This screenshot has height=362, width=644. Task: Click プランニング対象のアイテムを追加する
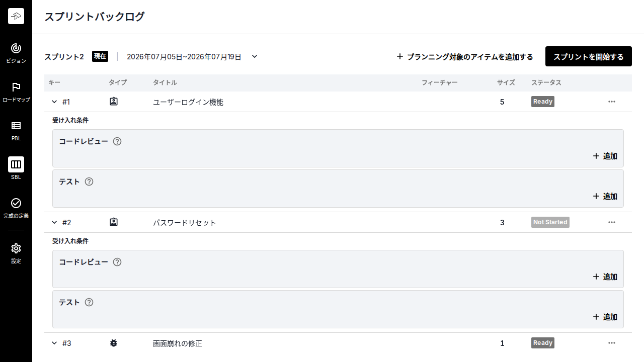[x=465, y=57]
